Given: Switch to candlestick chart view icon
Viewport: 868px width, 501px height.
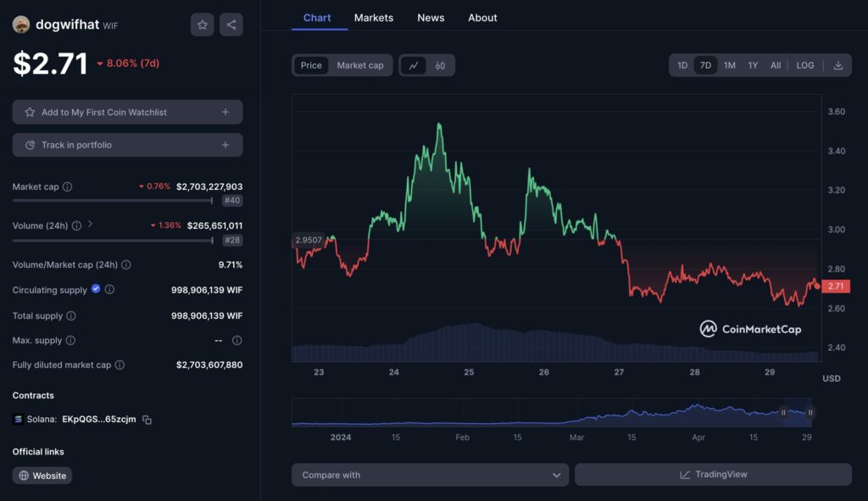Looking at the screenshot, I should [x=440, y=65].
